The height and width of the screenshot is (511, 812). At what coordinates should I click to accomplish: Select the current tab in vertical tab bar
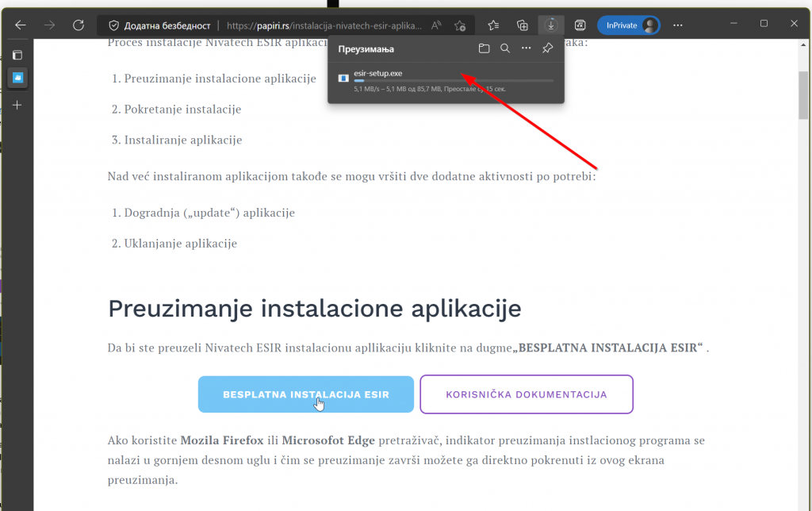click(17, 78)
